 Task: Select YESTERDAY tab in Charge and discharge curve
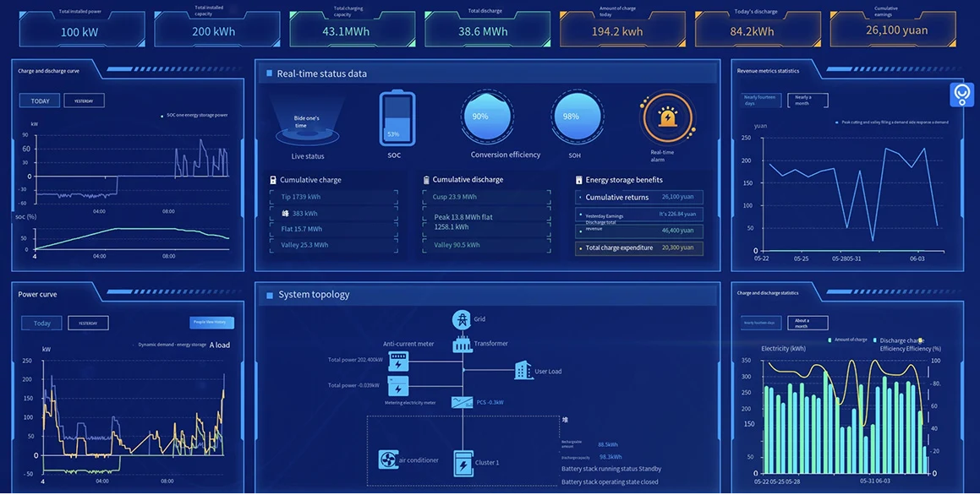[x=84, y=101]
